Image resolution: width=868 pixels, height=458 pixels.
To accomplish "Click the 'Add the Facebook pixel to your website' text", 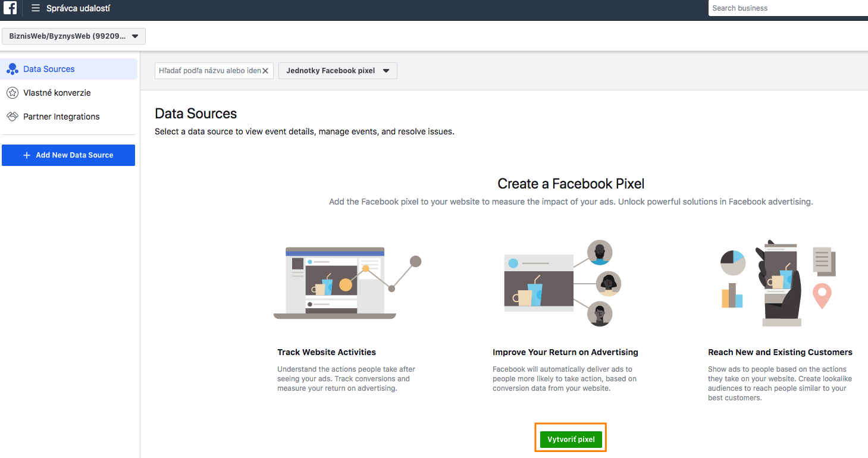I will pos(571,202).
